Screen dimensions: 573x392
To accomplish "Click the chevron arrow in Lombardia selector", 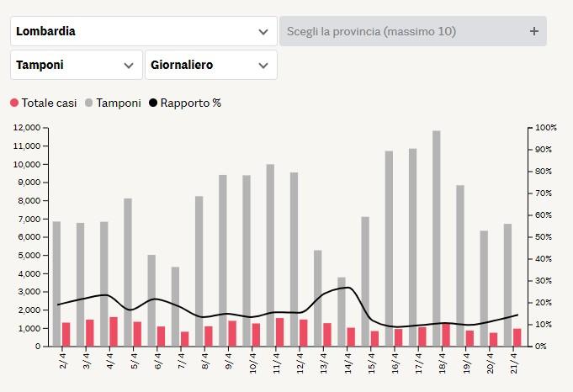I will (263, 31).
